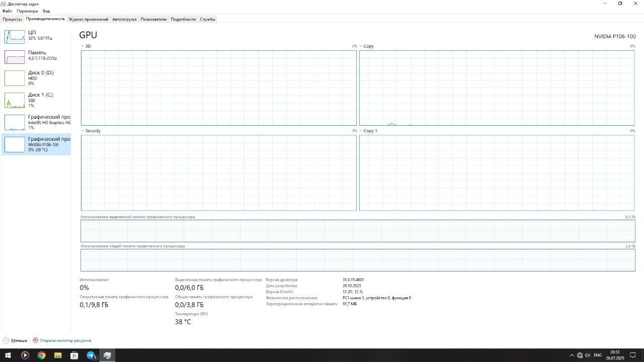This screenshot has width=644, height=362.
Task: Click the resource monitor icon
Action: [x=35, y=340]
